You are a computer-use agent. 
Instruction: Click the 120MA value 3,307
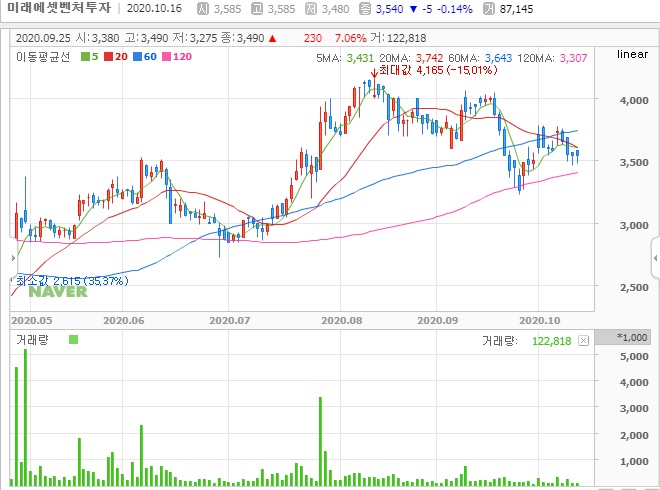tap(573, 58)
